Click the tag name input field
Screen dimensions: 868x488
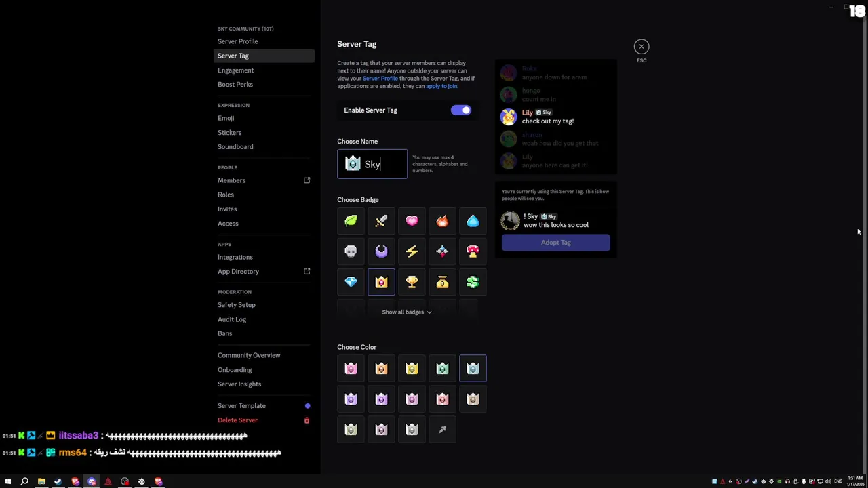click(372, 164)
